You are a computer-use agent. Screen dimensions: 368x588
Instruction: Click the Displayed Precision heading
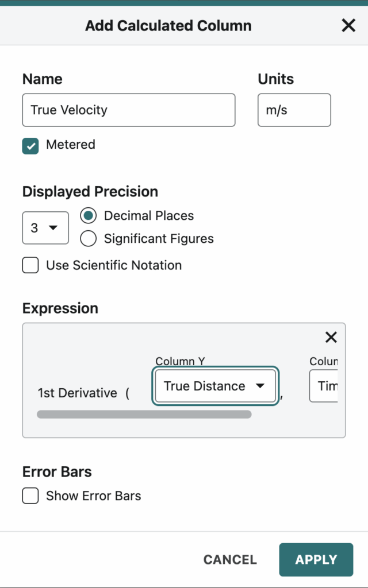[x=90, y=192]
